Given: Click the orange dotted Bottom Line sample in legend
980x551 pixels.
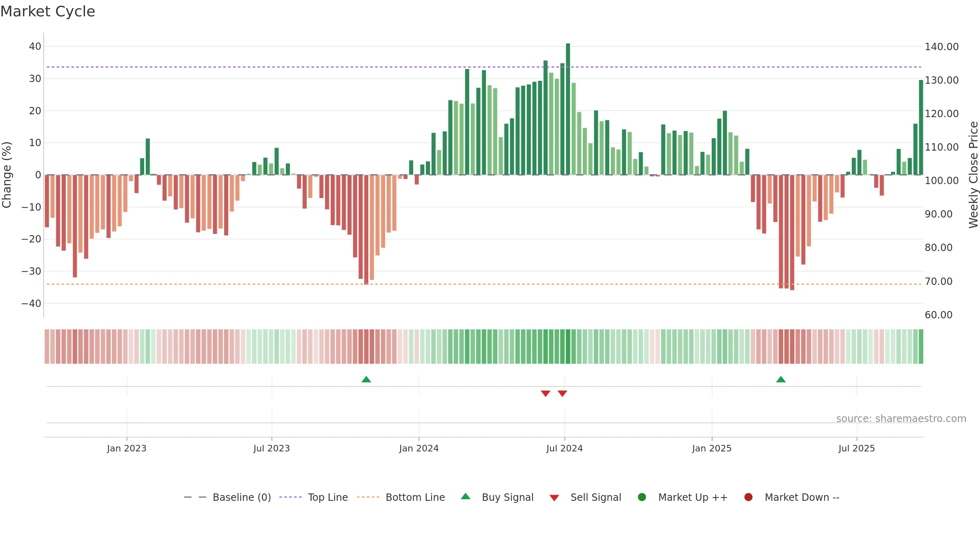Looking at the screenshot, I should point(368,497).
